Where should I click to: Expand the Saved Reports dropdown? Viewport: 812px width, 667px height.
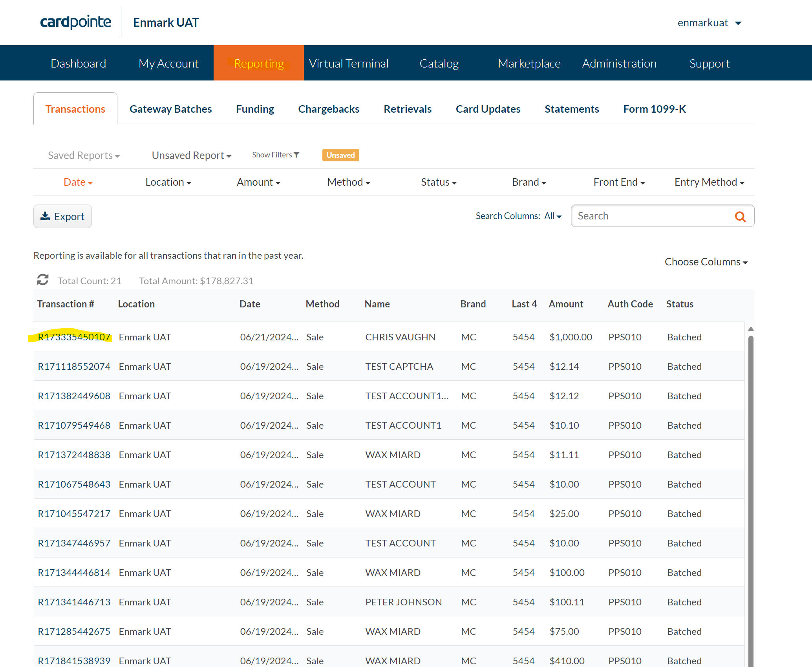pos(84,155)
